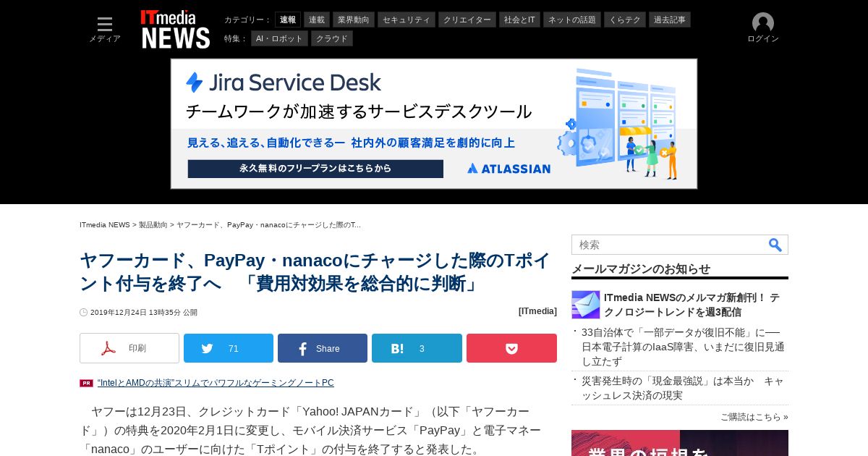Click the clock icon beside publish date

click(84, 313)
